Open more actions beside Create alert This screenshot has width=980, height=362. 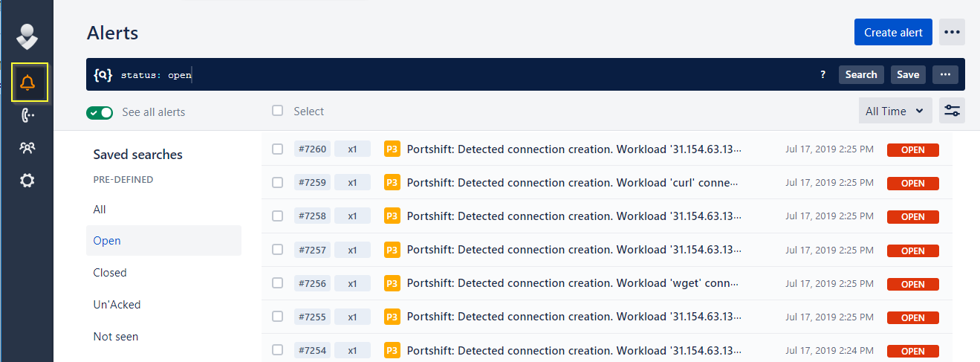click(x=953, y=32)
